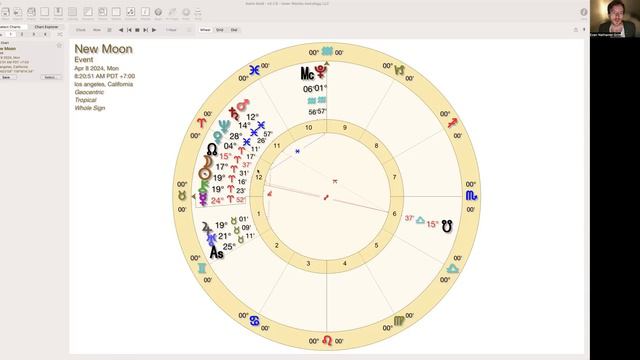Click the italic 'i' toolbar icon

(145, 12)
